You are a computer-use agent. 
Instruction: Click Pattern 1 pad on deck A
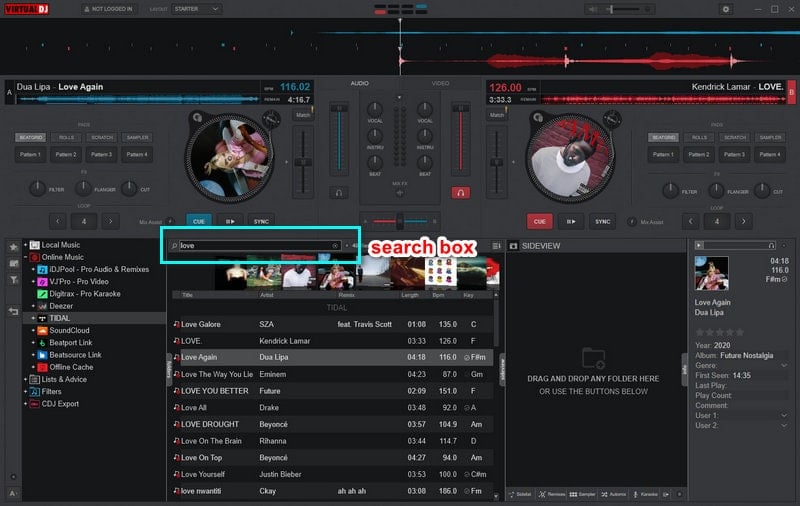pyautogui.click(x=31, y=155)
